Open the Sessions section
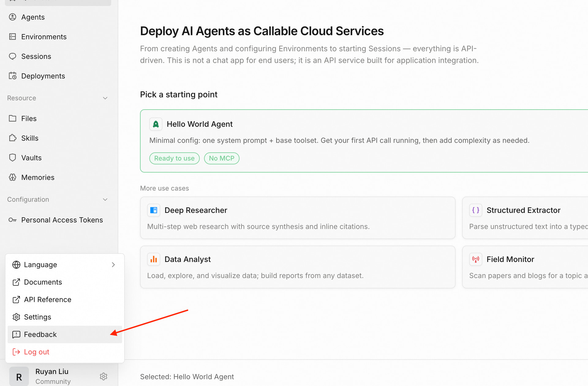This screenshot has height=386, width=588. pyautogui.click(x=58, y=56)
